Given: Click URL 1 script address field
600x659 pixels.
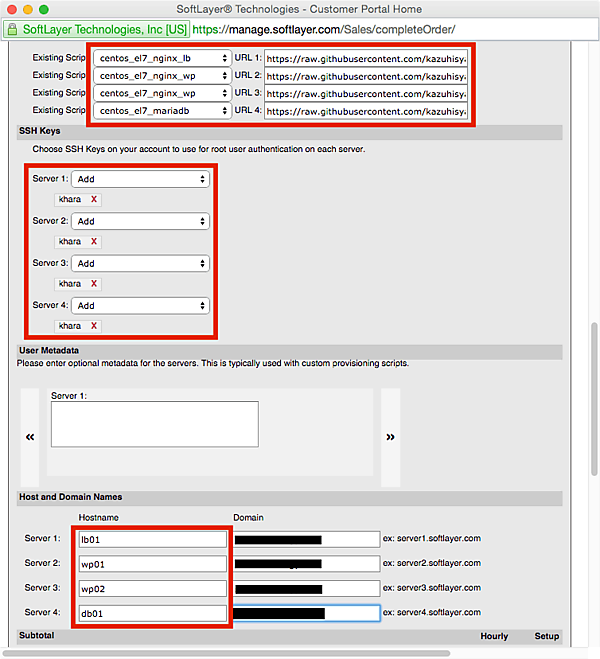Looking at the screenshot, I should pyautogui.click(x=366, y=59).
